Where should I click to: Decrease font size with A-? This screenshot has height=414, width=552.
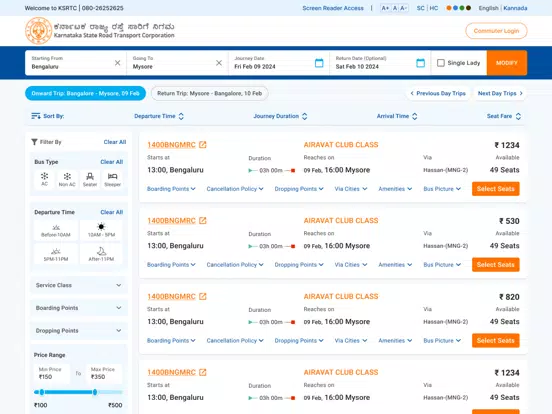point(403,8)
